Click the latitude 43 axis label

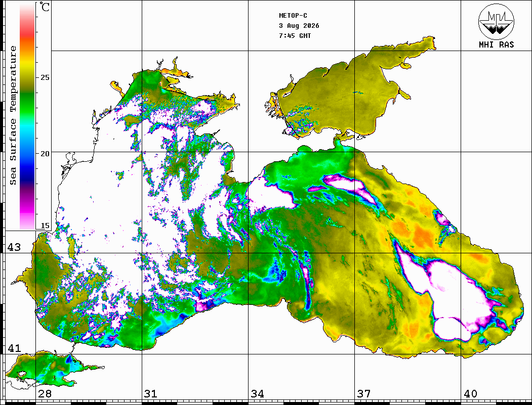(x=14, y=247)
